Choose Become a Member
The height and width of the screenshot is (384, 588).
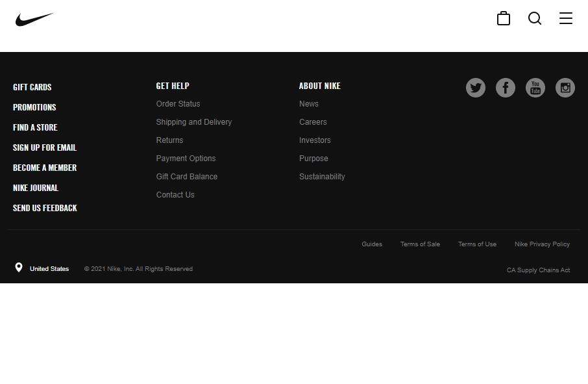pyautogui.click(x=45, y=168)
